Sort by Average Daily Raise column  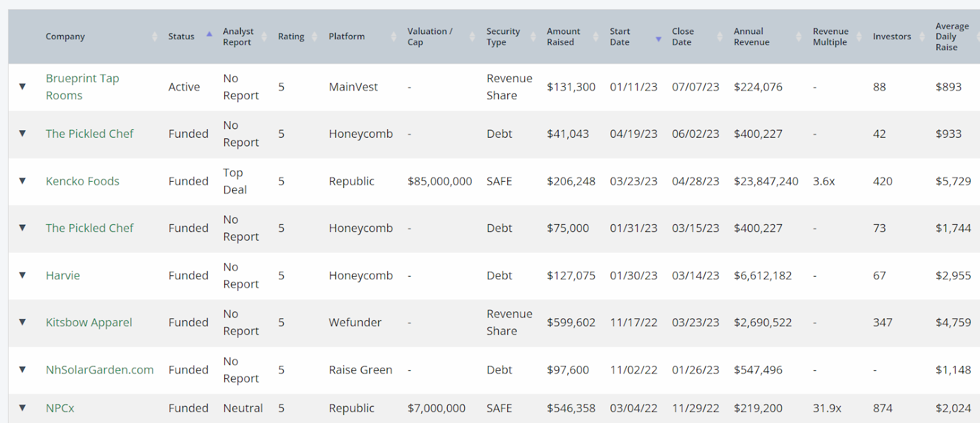click(952, 37)
